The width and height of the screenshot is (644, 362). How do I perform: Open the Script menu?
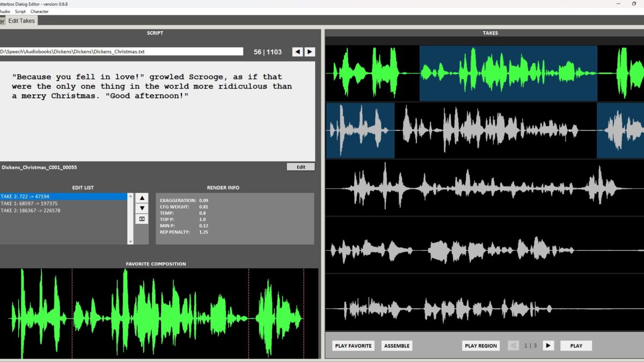click(x=20, y=11)
